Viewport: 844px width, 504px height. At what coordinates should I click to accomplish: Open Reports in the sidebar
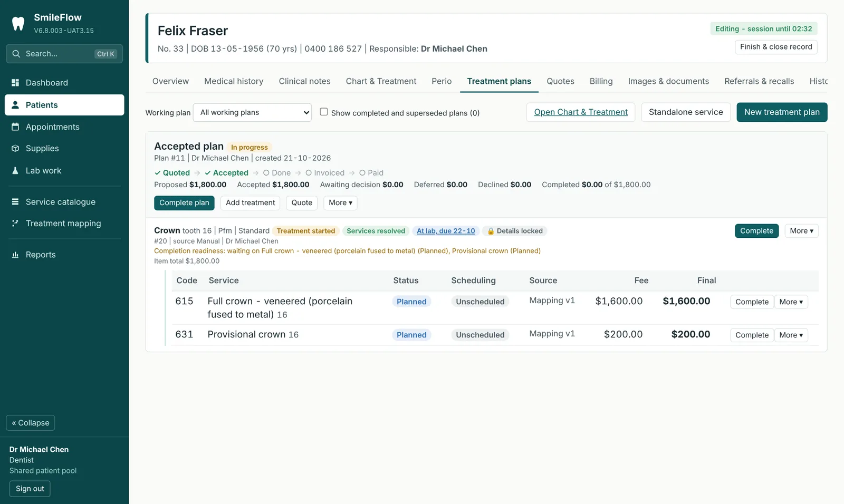[64, 255]
